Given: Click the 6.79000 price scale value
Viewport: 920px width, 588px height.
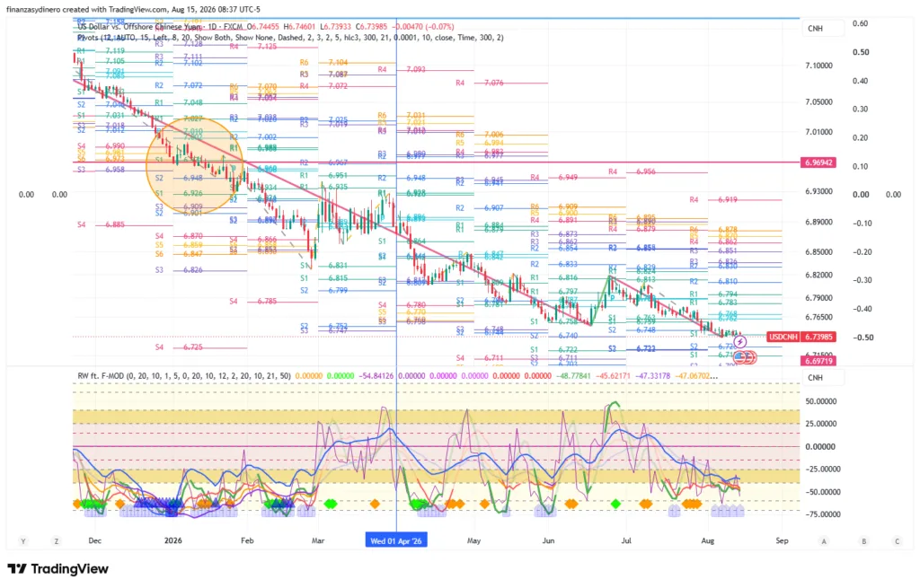Looking at the screenshot, I should pos(818,298).
